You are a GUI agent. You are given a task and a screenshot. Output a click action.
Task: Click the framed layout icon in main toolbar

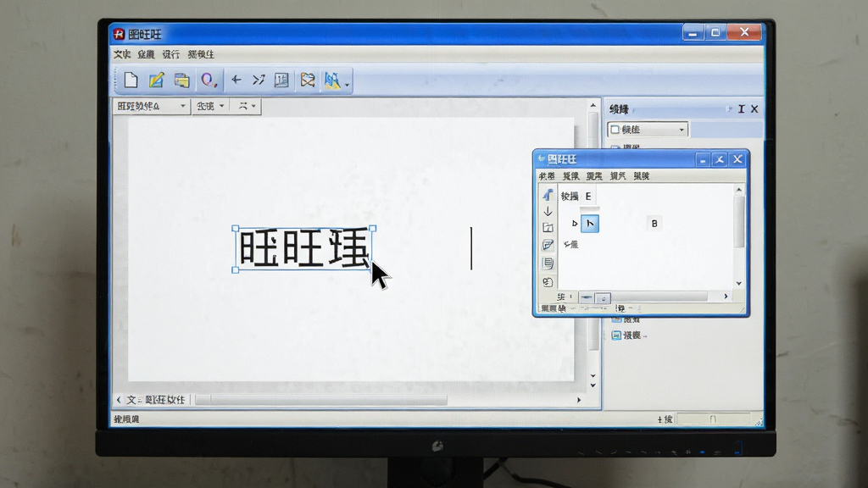(281, 80)
